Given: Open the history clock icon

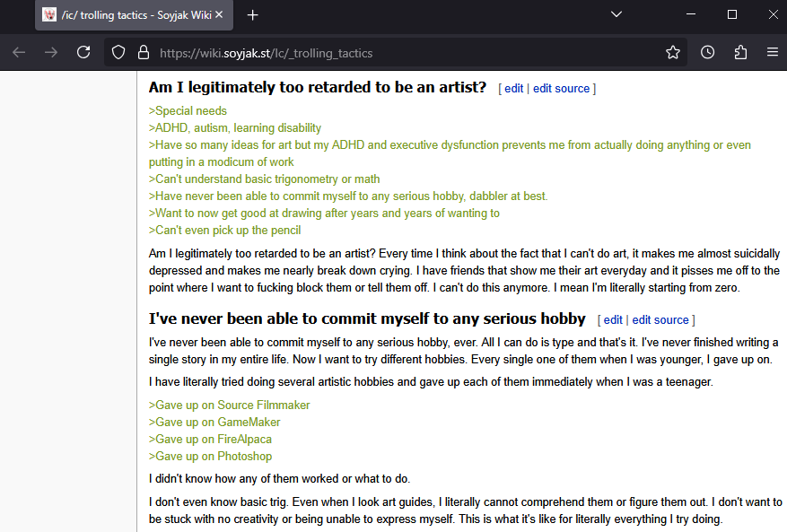Looking at the screenshot, I should pos(707,52).
